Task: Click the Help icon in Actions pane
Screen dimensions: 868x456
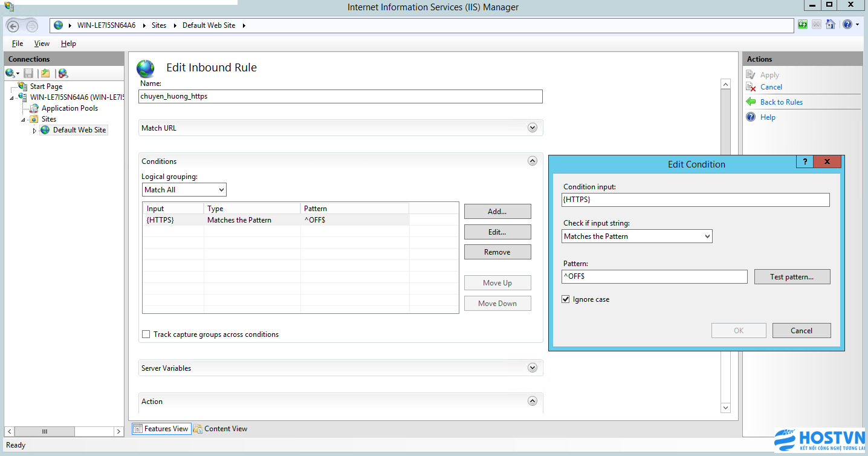Action: tap(751, 117)
